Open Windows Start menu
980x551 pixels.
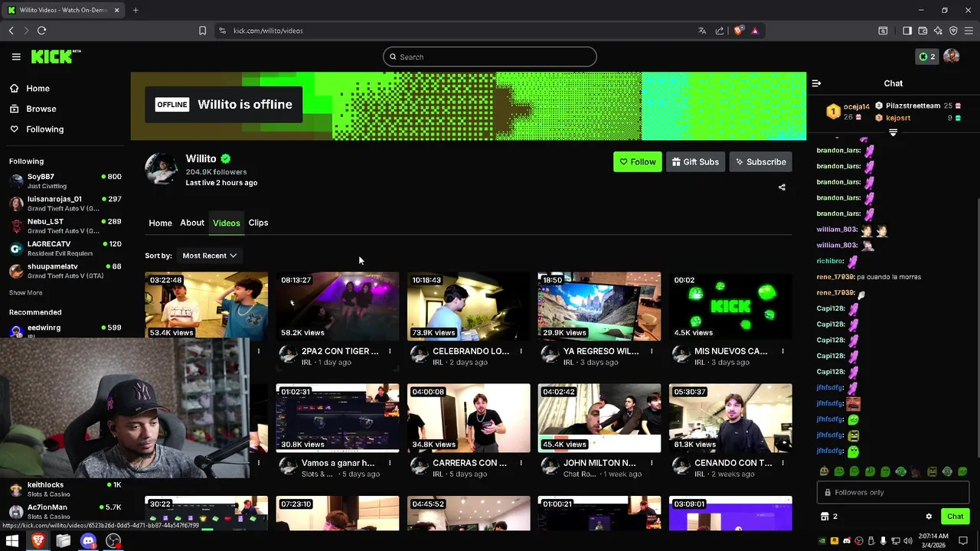[12, 541]
